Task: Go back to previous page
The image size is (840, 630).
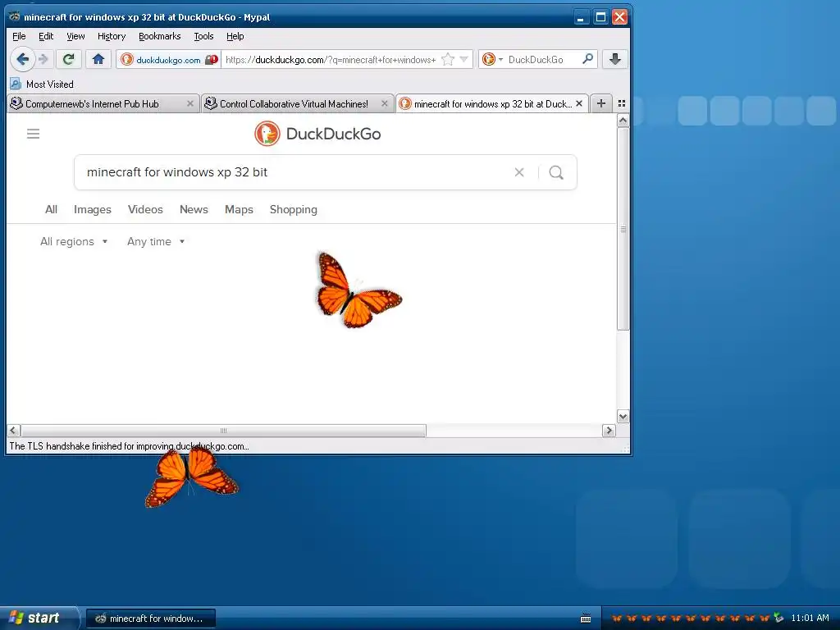Action: pos(22,59)
